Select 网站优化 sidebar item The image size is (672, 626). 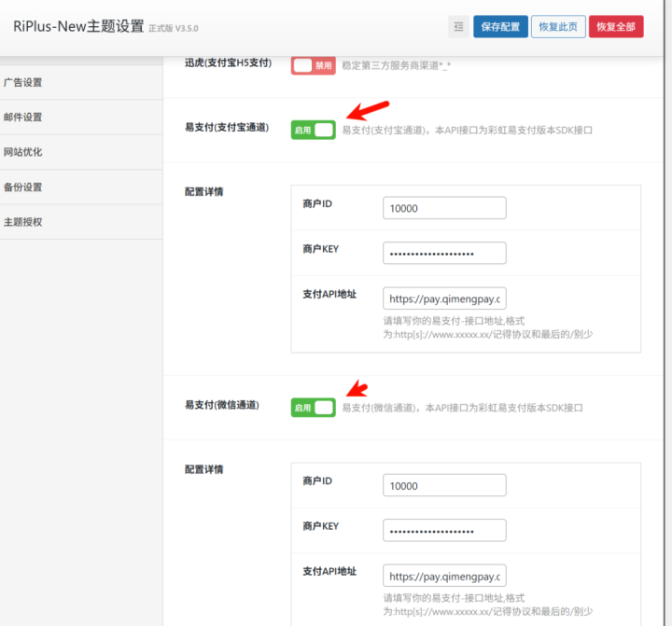tap(81, 152)
